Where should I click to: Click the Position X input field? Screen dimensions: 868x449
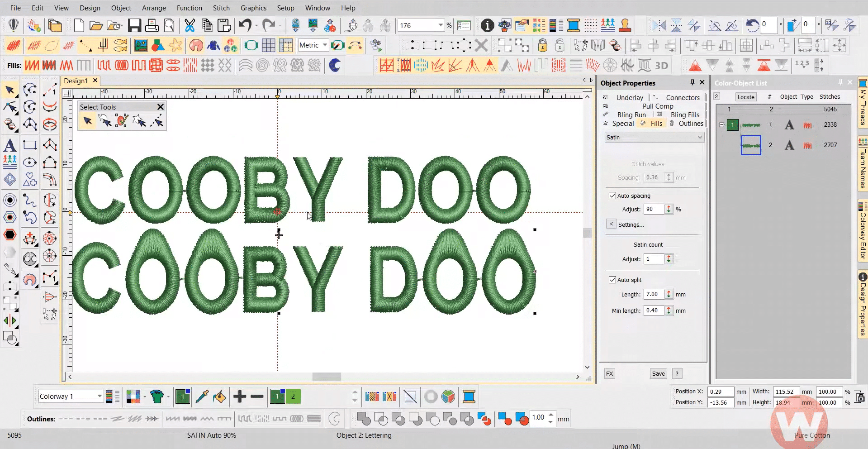[720, 392]
